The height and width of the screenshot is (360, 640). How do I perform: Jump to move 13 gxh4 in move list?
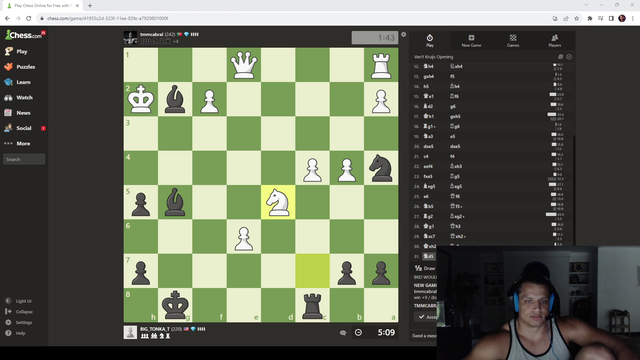coord(429,76)
